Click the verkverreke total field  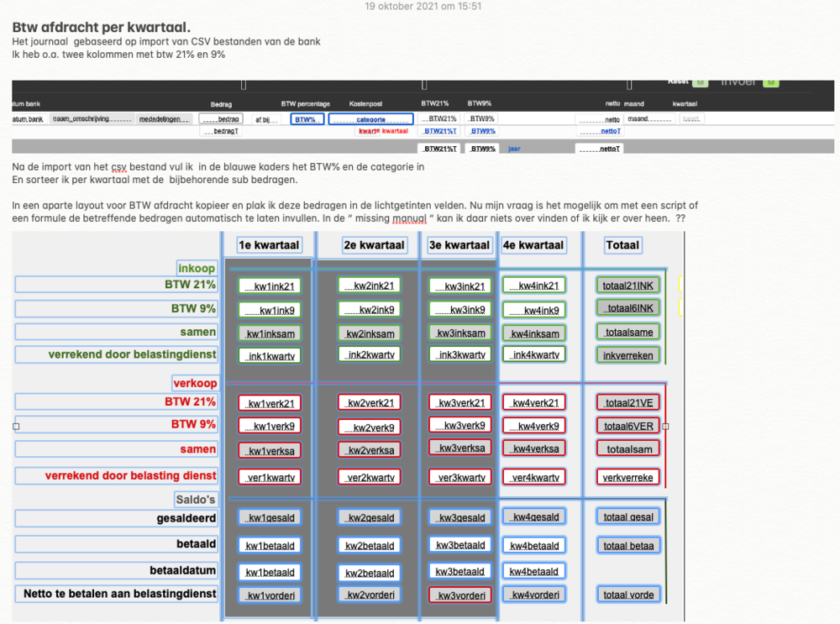coord(627,477)
